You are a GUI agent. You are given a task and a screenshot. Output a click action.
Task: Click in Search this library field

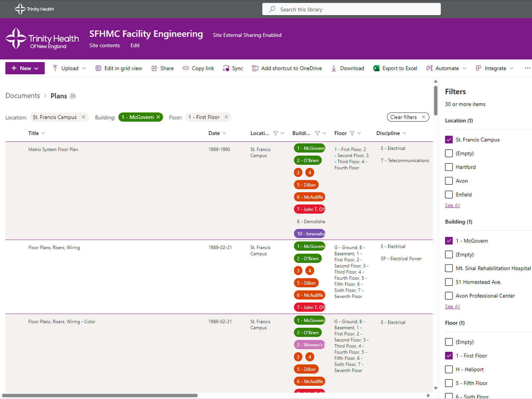[x=351, y=9]
